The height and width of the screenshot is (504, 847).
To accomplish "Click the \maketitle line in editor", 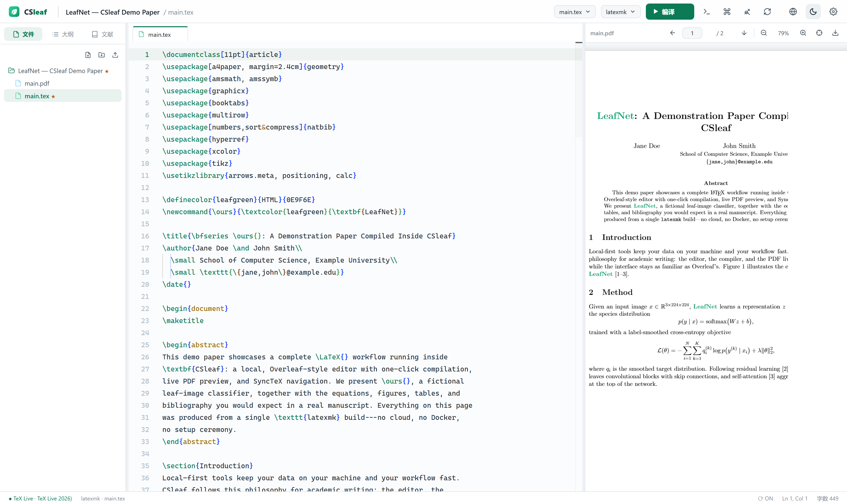I will coord(183,321).
